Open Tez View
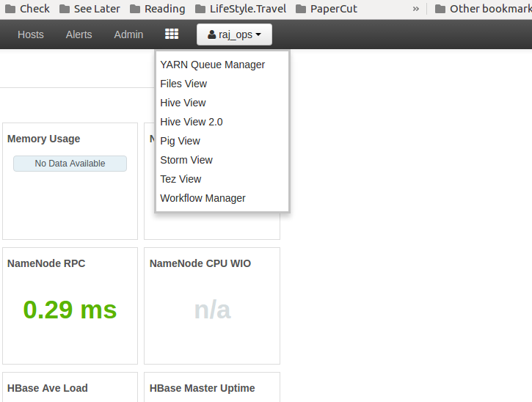The image size is (532, 402). pyautogui.click(x=181, y=179)
